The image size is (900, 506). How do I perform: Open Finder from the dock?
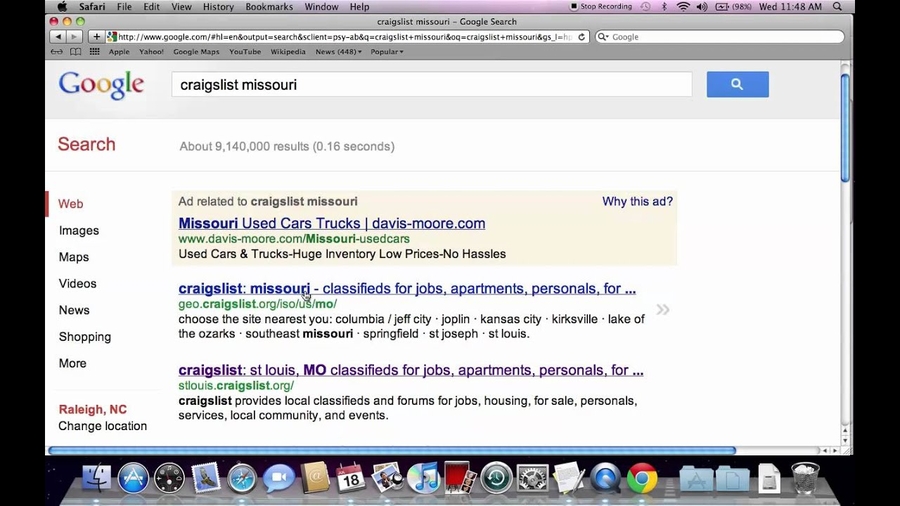pos(96,477)
